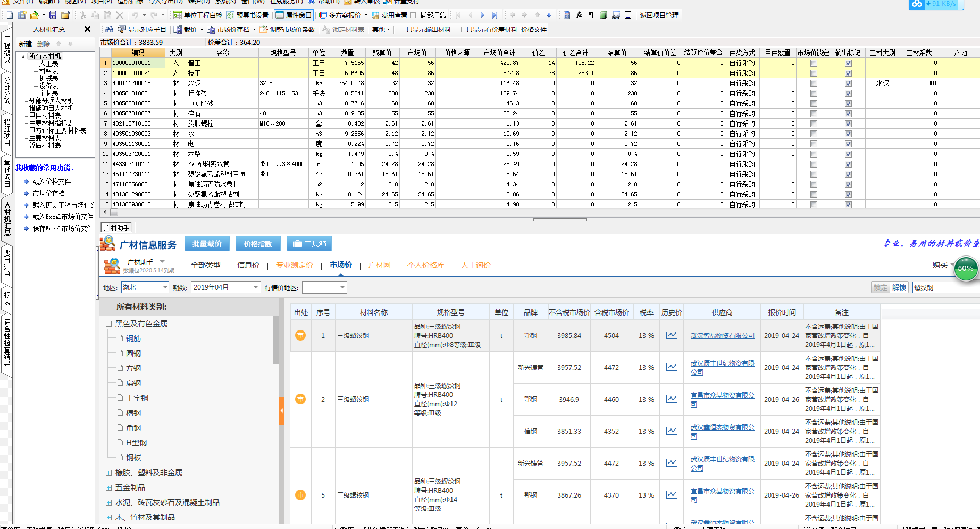The image size is (980, 529).
Task: Open 宜昌市众基物资有限公司 link in row 2
Action: tap(722, 400)
